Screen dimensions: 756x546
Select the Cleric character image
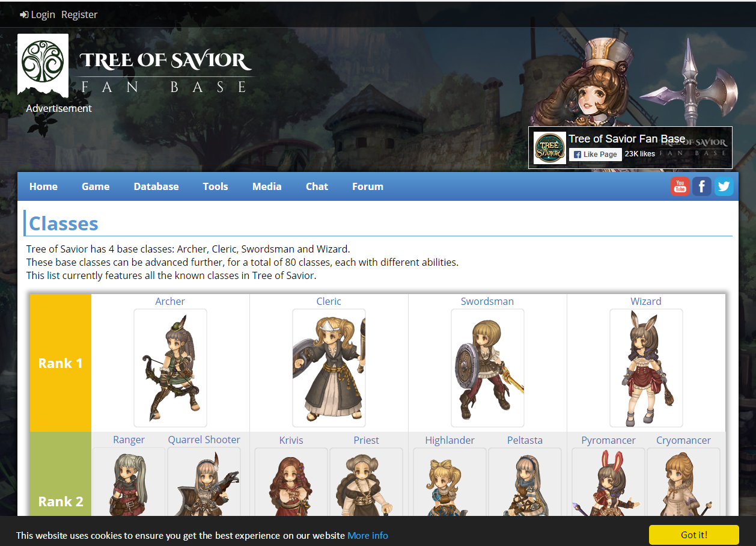click(x=329, y=368)
